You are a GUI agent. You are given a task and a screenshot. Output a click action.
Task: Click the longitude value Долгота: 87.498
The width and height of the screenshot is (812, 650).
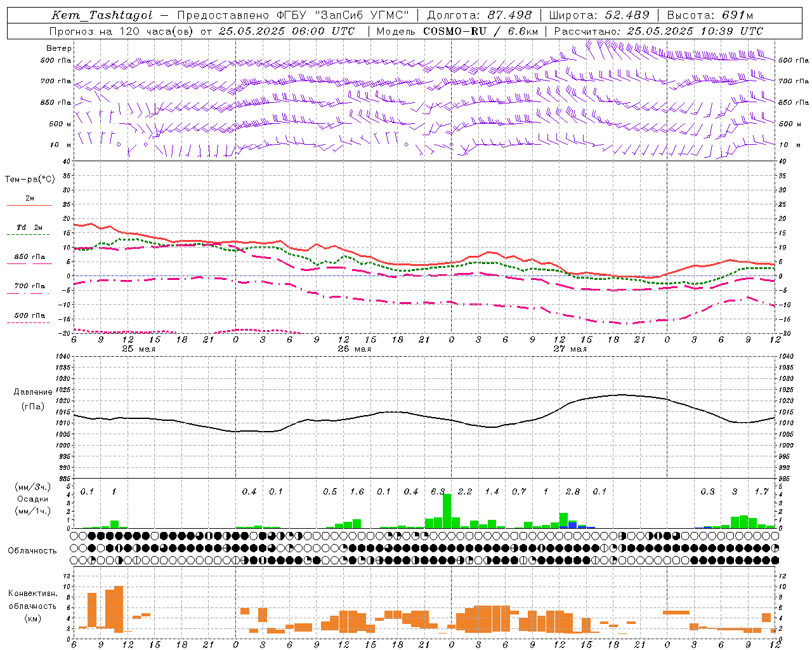(x=480, y=15)
